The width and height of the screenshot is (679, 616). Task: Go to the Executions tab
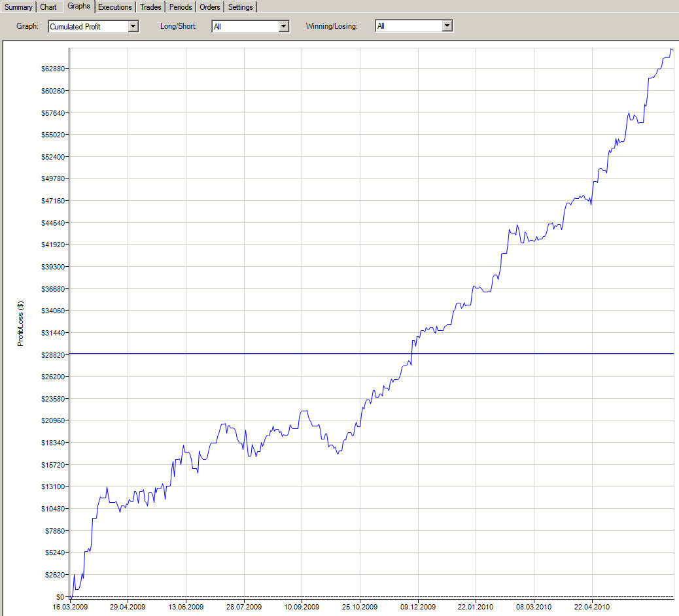point(114,7)
